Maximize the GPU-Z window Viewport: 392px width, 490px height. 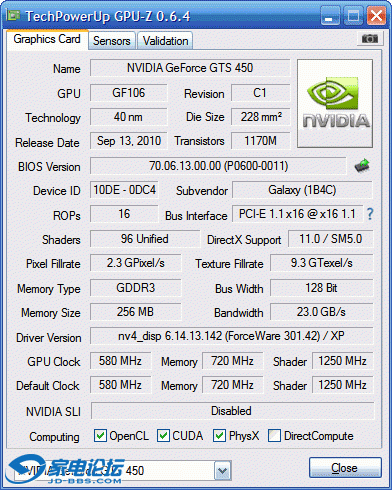tap(353, 15)
